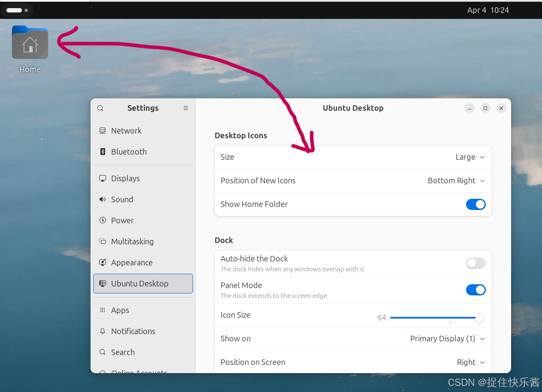
Task: Click the Multitasking icon in sidebar
Action: (x=103, y=241)
